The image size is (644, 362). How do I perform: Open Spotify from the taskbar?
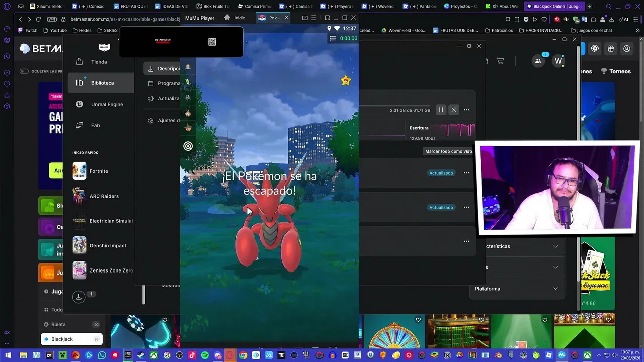tap(205, 355)
